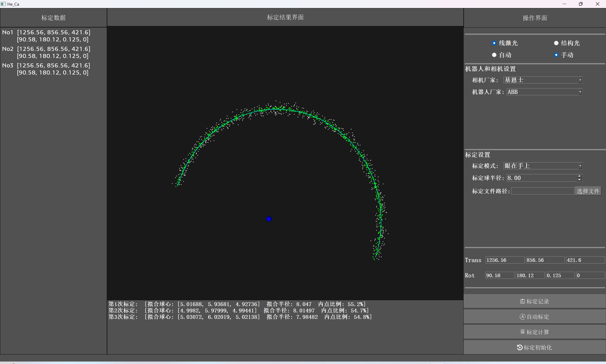Choose 手动 mode radio button

click(556, 55)
